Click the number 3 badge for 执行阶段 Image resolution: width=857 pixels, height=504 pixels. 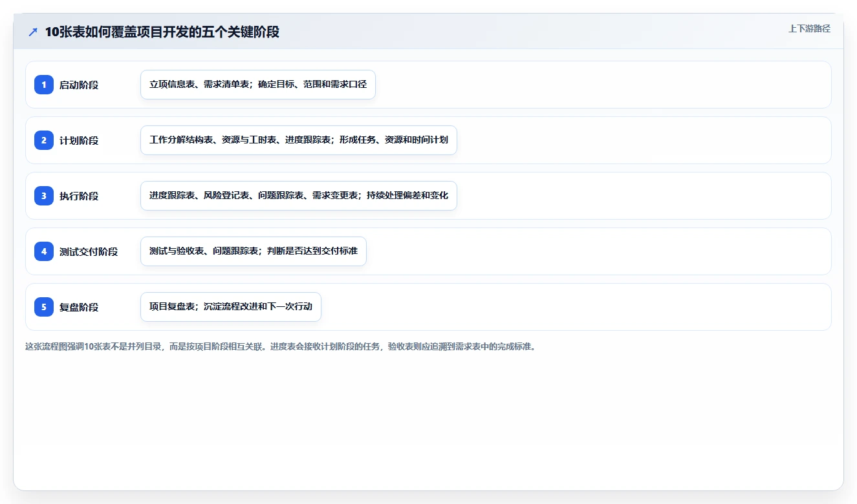point(44,196)
